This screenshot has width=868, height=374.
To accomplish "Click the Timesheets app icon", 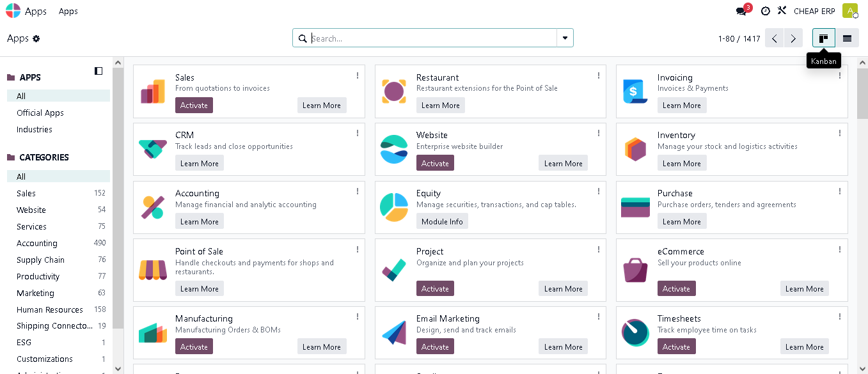I will (635, 333).
